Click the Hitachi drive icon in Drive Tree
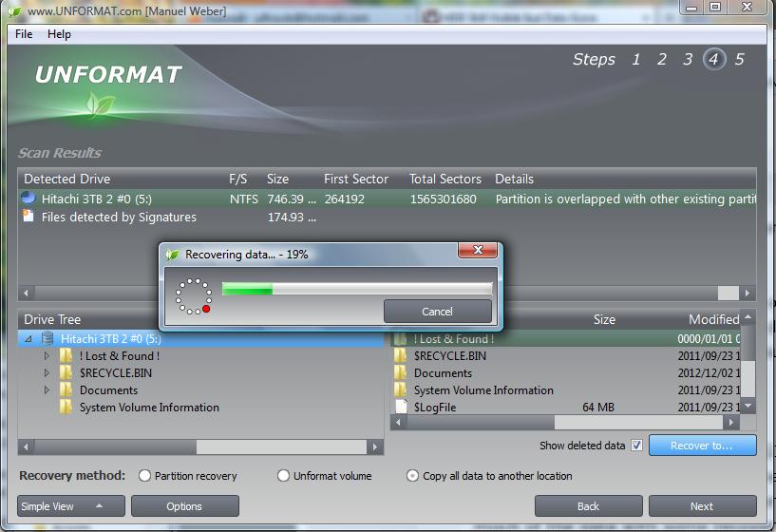Screen dimensions: 776x532 point(47,338)
